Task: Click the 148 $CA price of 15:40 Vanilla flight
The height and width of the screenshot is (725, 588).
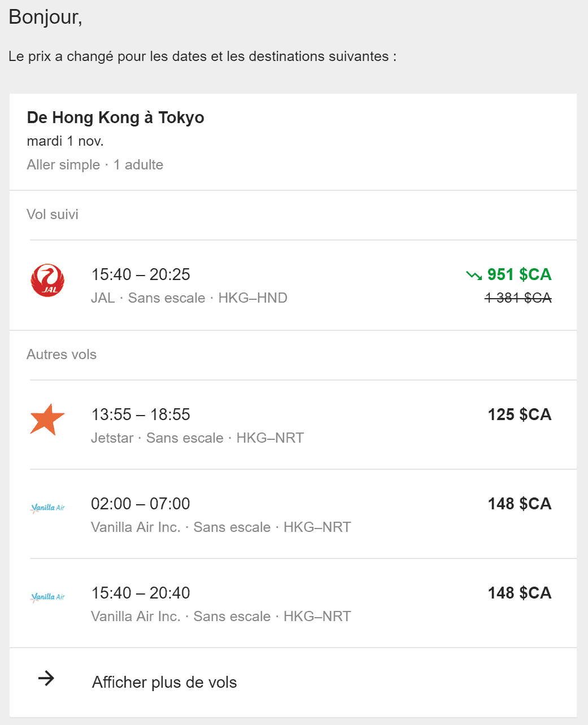Action: click(519, 593)
